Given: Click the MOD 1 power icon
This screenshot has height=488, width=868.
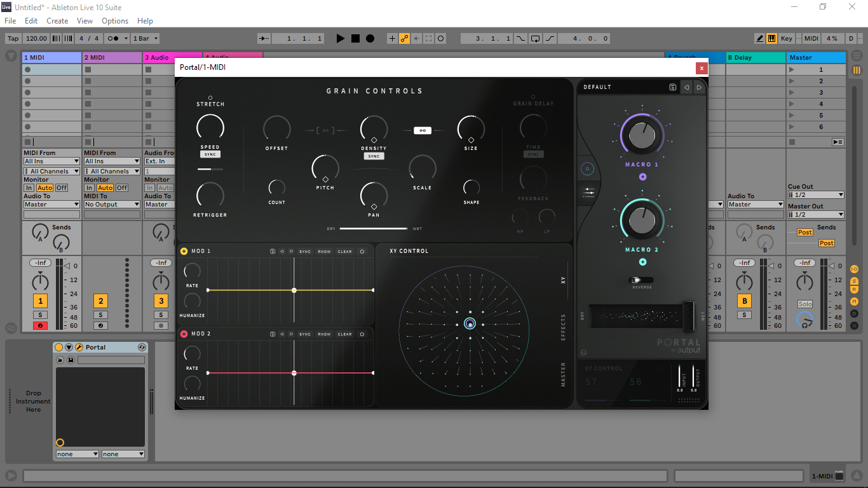Looking at the screenshot, I should pos(362,252).
